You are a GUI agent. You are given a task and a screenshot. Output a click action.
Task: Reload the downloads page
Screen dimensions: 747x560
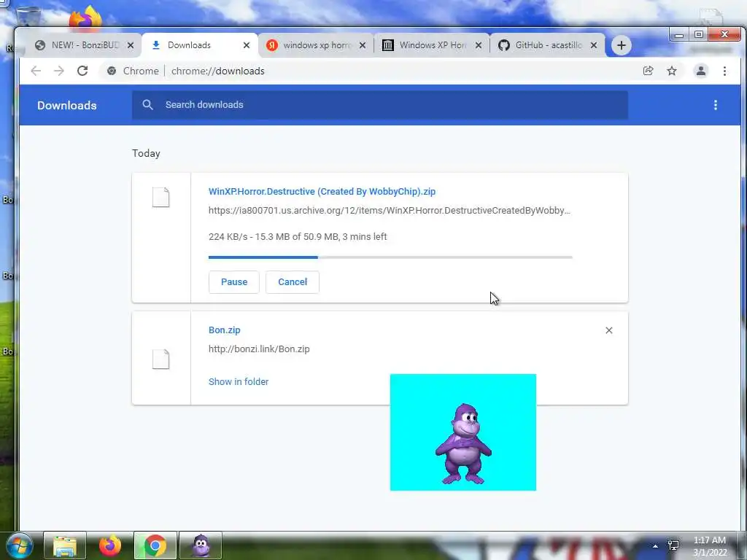(82, 71)
